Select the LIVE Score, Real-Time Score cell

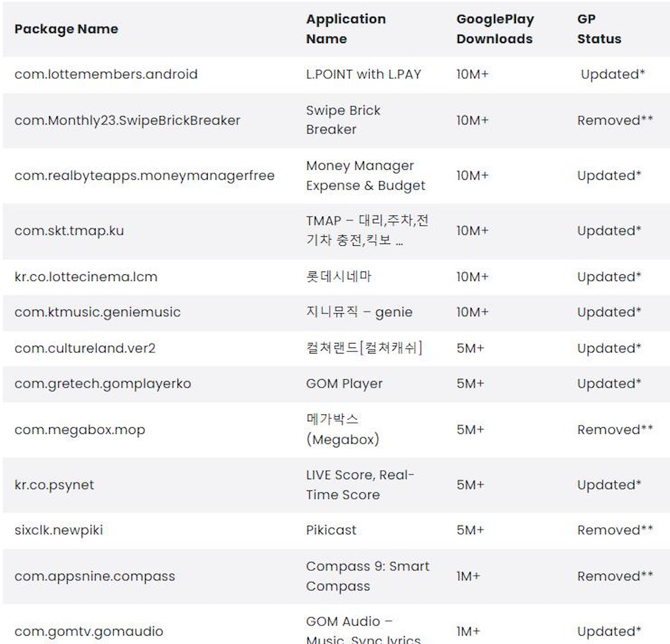point(360,485)
